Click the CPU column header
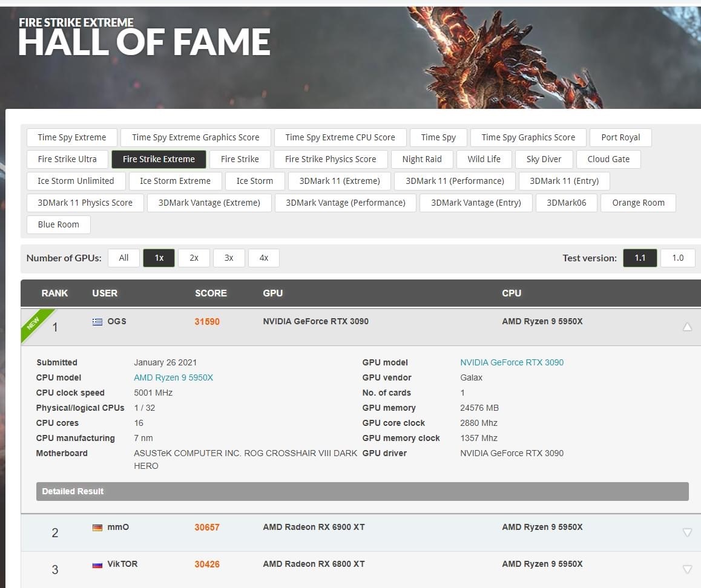 (512, 293)
